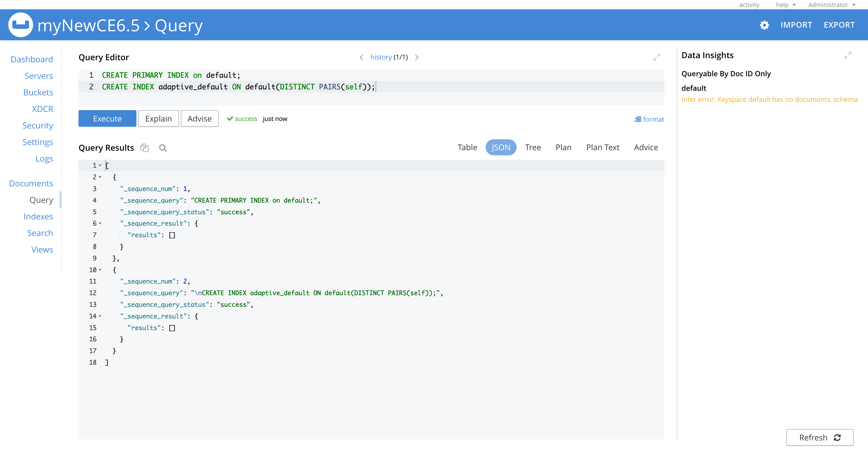Image resolution: width=868 pixels, height=458 pixels.
Task: Click the Explain query button
Action: pos(158,118)
